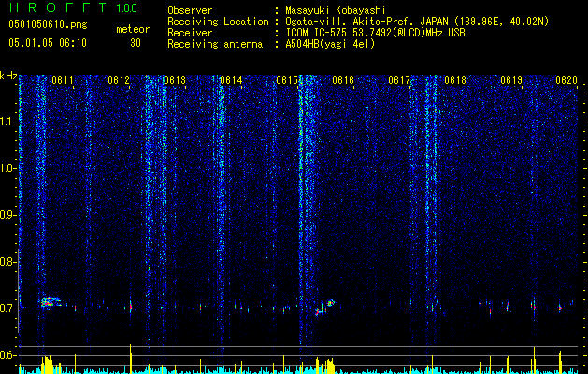
Task: Click the 0620 time marker
Action: coord(566,80)
